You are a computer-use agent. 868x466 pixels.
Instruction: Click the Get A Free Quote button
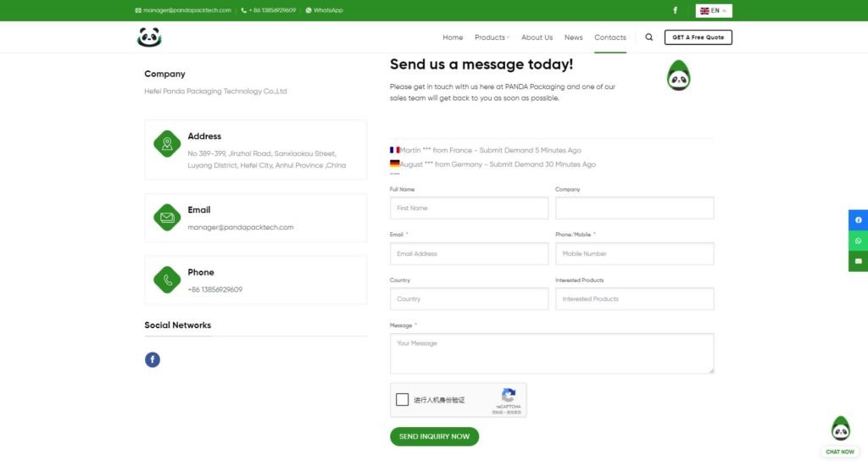click(x=698, y=37)
